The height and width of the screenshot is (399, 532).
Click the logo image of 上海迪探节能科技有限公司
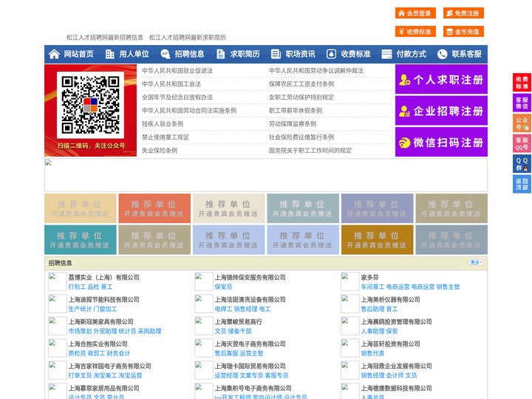point(58,304)
